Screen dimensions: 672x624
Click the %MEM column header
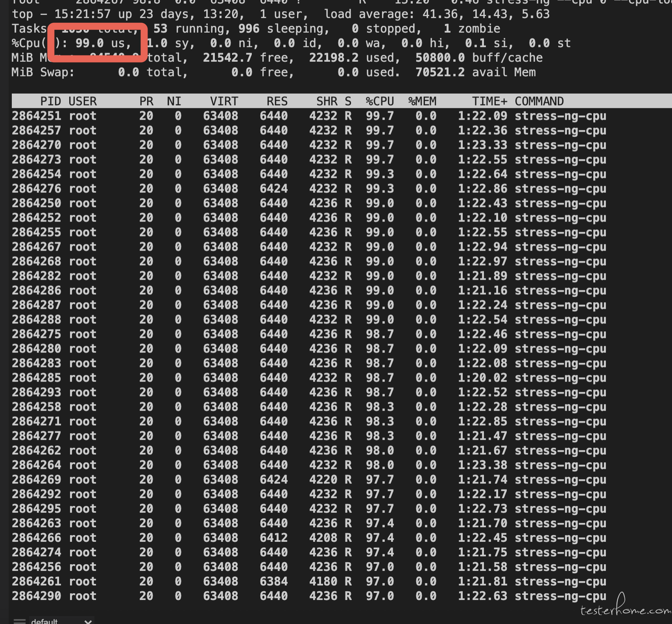tap(422, 102)
